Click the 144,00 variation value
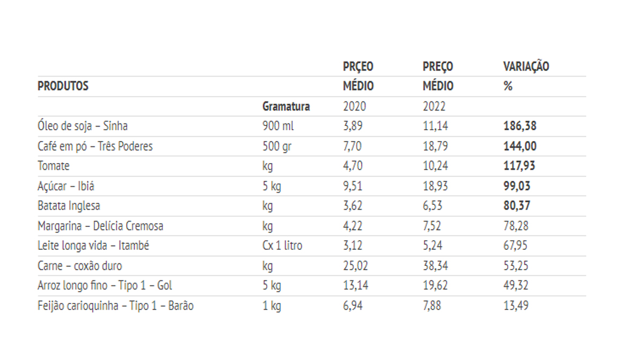Viewport: 644px width, 362px height. click(519, 146)
